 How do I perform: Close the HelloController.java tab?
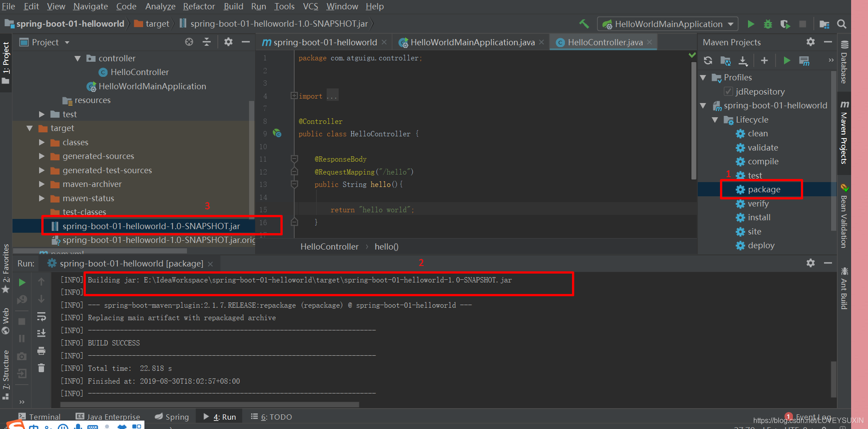(649, 42)
